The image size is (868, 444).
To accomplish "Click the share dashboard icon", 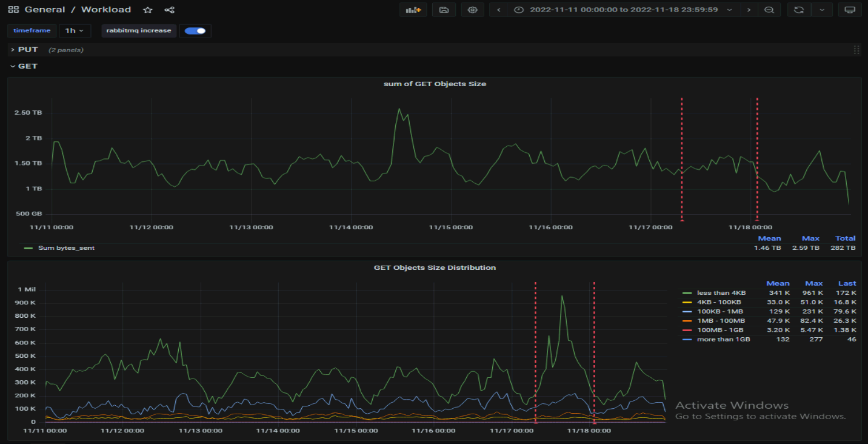I will click(x=170, y=10).
